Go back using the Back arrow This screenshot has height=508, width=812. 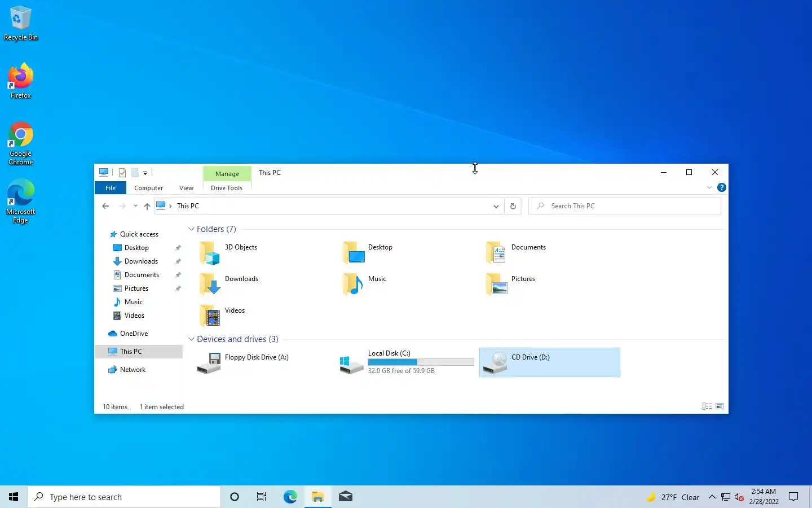(105, 206)
